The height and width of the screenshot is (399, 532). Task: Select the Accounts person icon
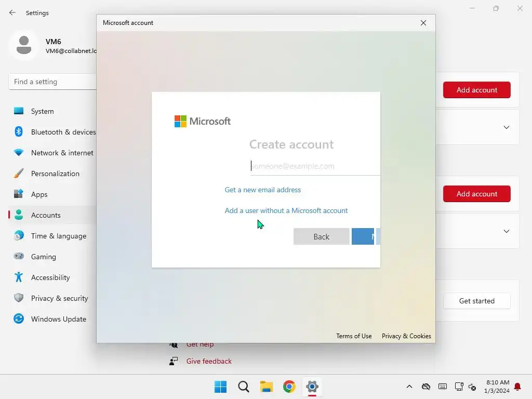(19, 215)
